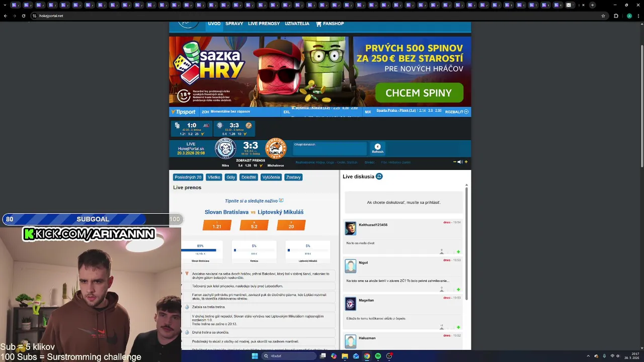This screenshot has height=362, width=644.
Task: Click the Dukla Michalovce team logo
Action: click(x=276, y=148)
